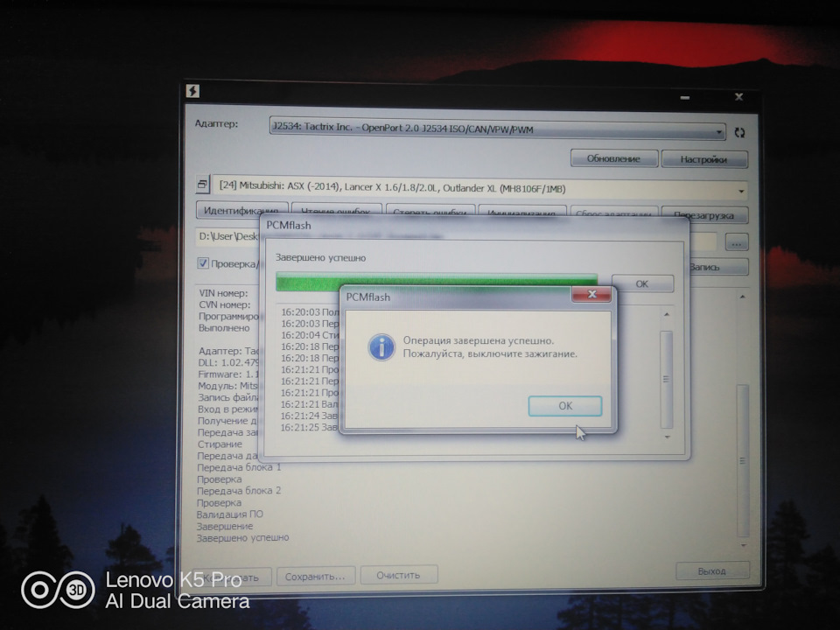The width and height of the screenshot is (840, 630).
Task: Click the file path field D:\User\Desk
Action: [227, 236]
